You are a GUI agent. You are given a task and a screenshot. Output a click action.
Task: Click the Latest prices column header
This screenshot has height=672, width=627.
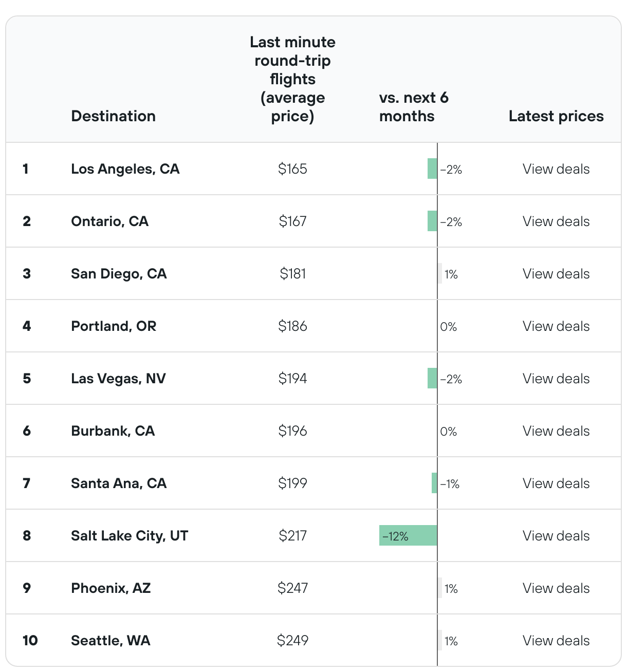tap(556, 116)
